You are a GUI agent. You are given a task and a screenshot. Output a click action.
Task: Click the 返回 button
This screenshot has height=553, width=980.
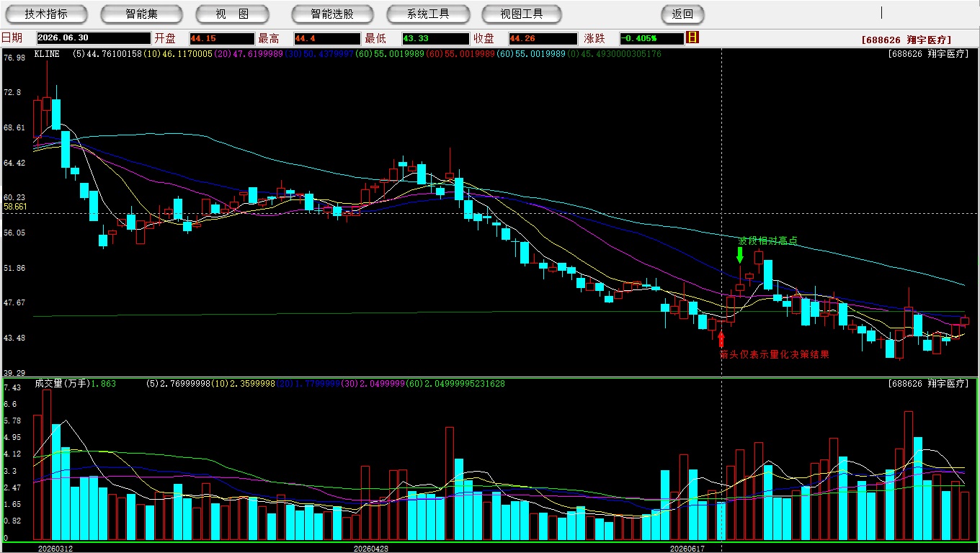(x=682, y=14)
